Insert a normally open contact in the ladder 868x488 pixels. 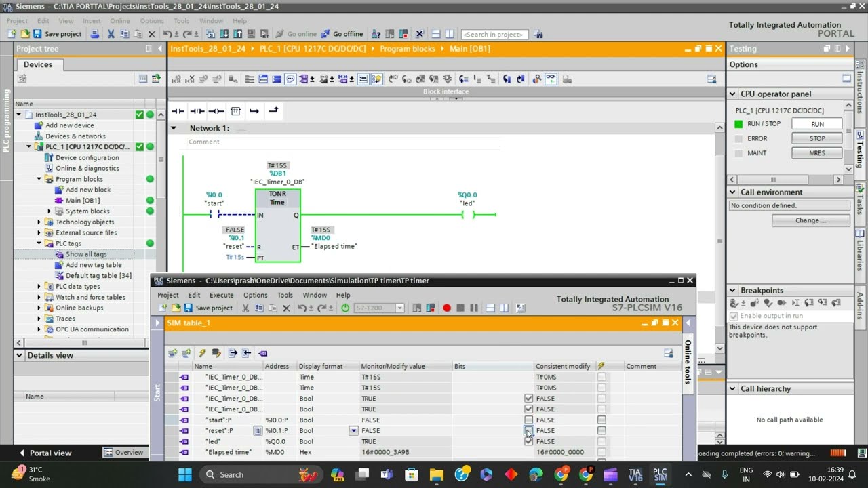click(178, 110)
